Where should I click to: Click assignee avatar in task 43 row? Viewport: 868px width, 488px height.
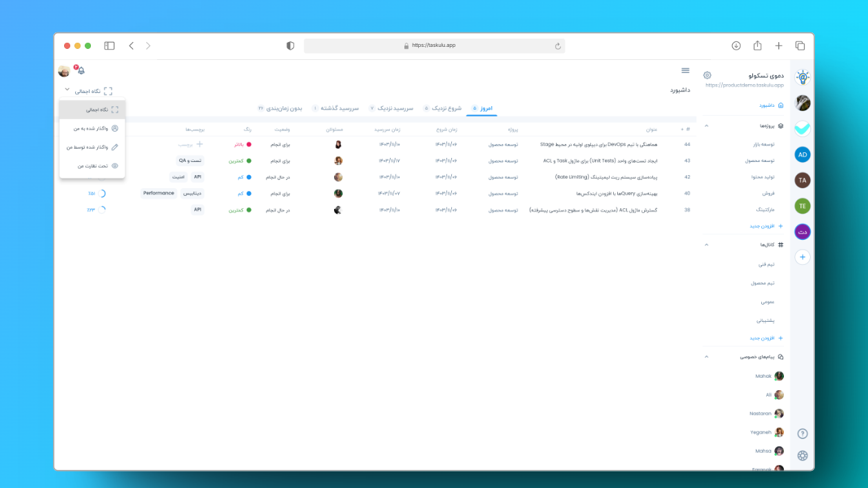tap(338, 161)
